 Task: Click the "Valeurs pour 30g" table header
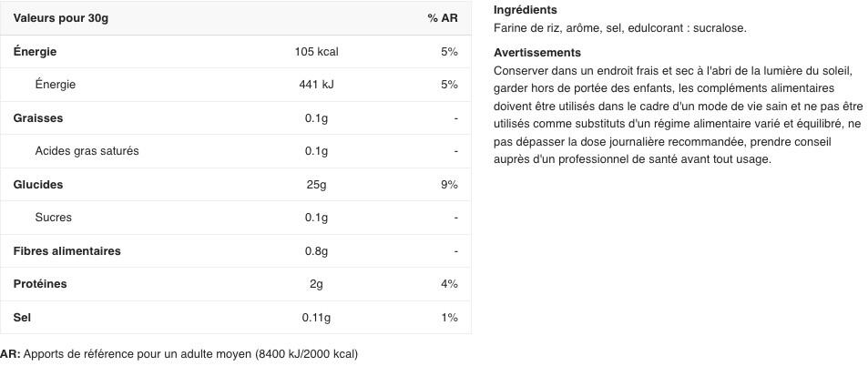pos(61,18)
